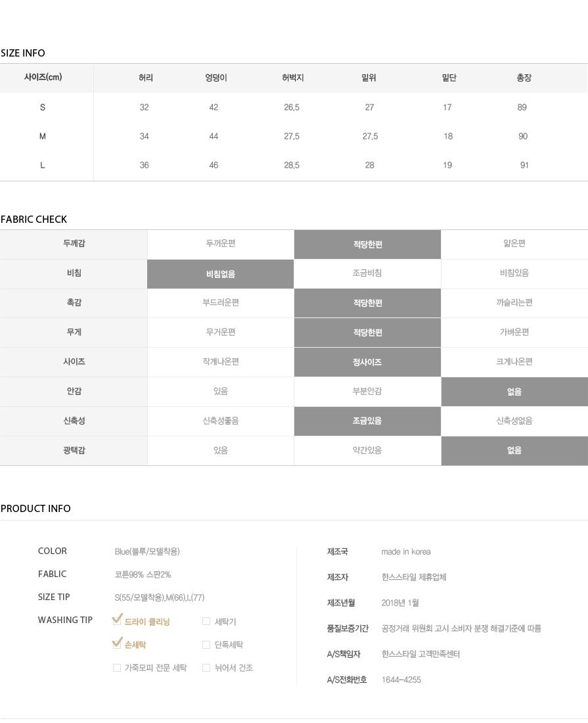
Task: Select the highlighted 없음 cell in 광택감 row
Action: (514, 450)
